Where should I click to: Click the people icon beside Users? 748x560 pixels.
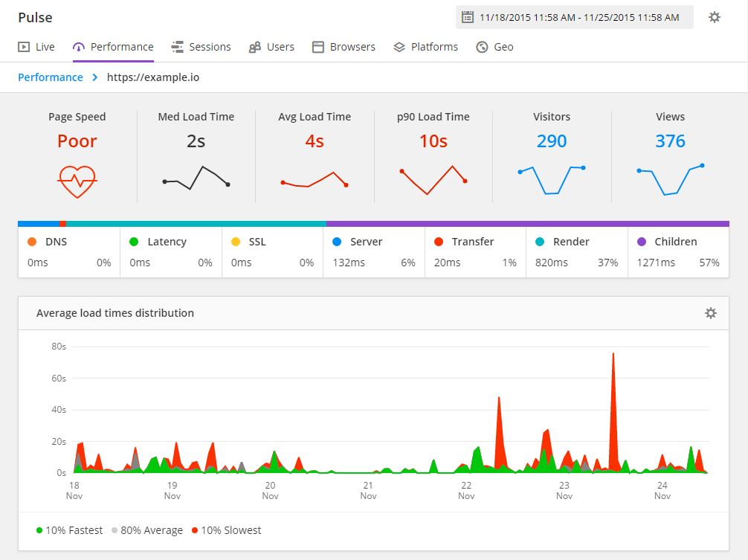coord(257,47)
